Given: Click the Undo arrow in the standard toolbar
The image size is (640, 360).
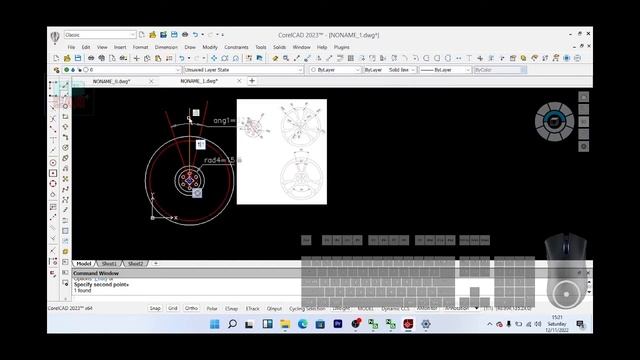Looking at the screenshot, I should (x=182, y=58).
